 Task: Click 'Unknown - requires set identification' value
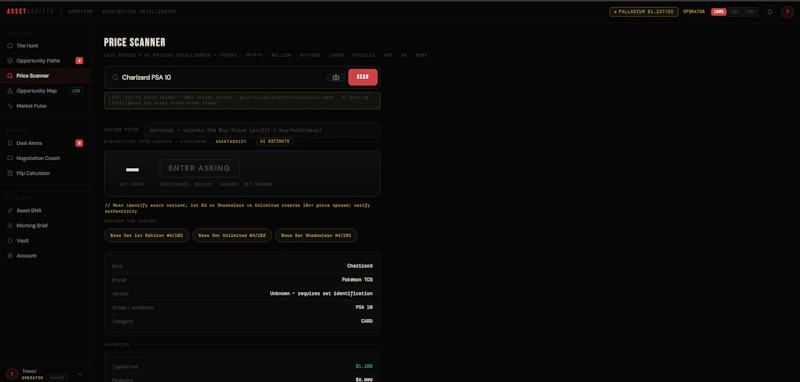(321, 294)
